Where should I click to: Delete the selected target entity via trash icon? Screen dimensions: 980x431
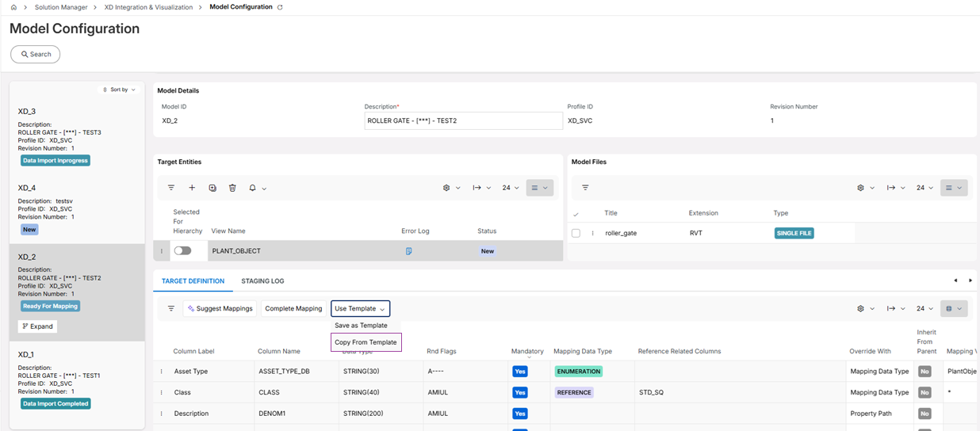pos(232,188)
